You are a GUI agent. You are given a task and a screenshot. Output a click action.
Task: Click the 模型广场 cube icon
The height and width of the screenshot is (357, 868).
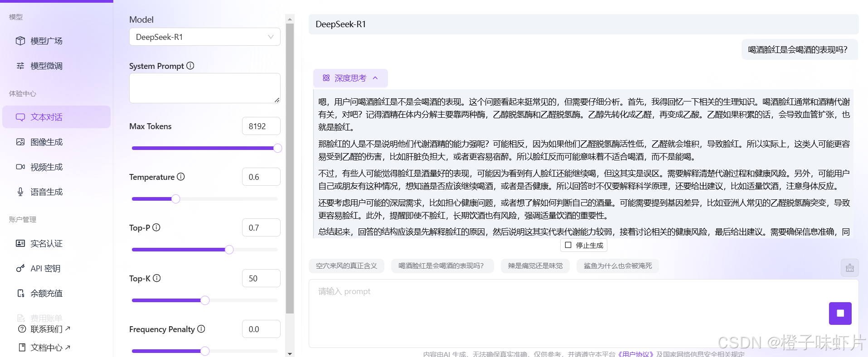(20, 41)
